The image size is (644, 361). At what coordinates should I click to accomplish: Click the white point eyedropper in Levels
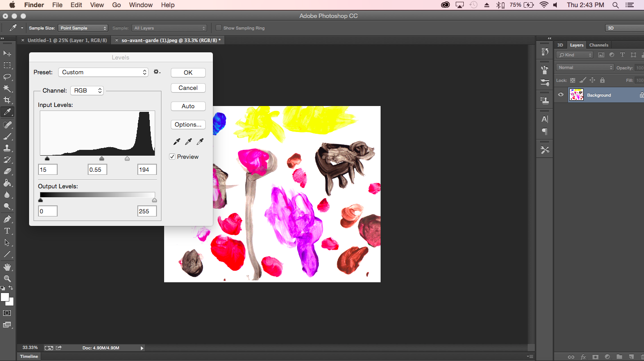(x=200, y=142)
